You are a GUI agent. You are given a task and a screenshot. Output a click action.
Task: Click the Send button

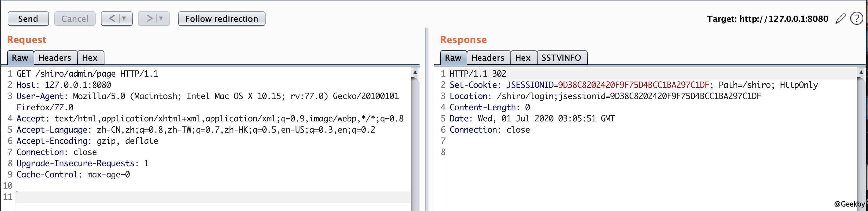28,19
